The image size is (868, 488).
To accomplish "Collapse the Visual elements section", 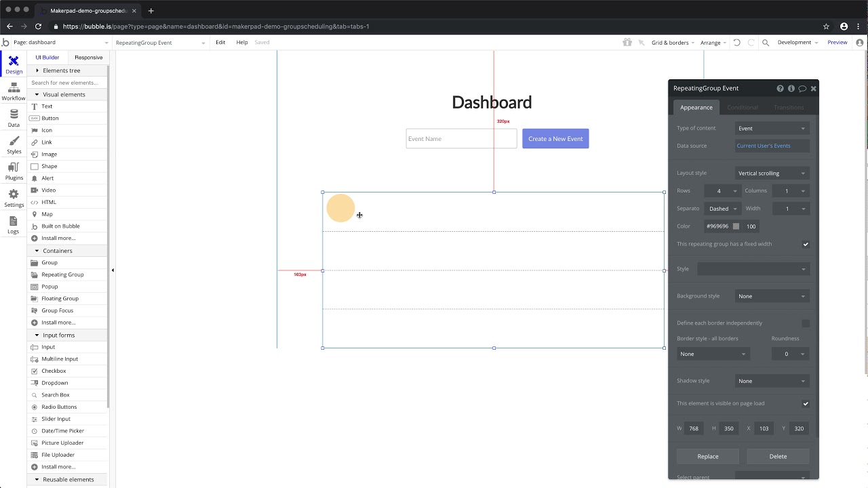I will [x=67, y=94].
